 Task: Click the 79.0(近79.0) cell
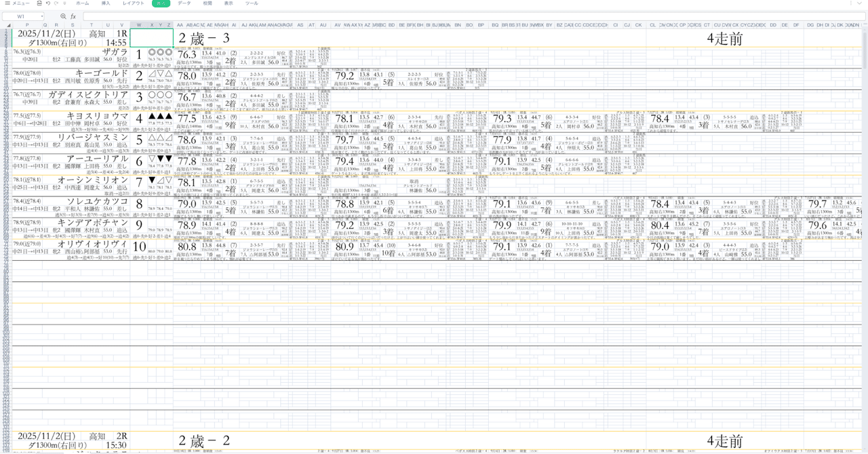[28, 244]
